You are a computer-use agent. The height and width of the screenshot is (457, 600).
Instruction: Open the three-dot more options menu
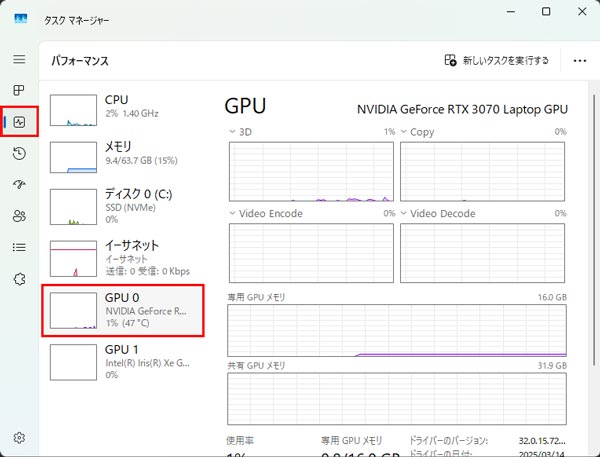click(579, 61)
